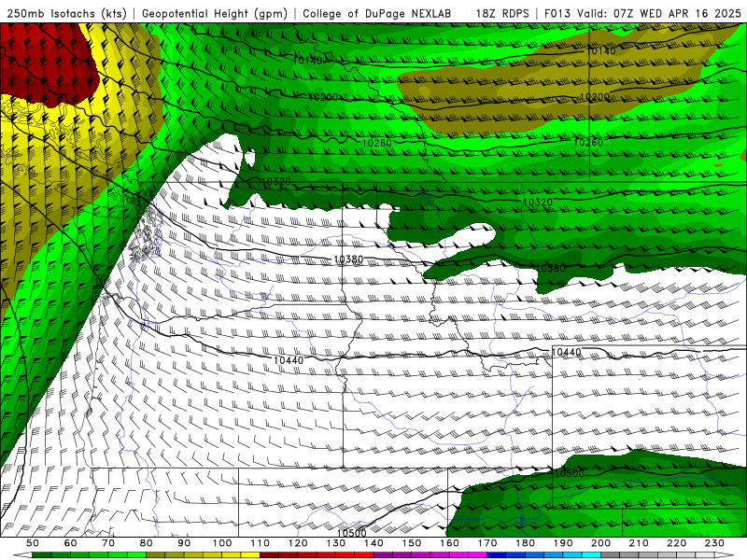Select the 'Geopotential Height (gpm)' header text
The height and width of the screenshot is (560, 747).
tap(215, 13)
